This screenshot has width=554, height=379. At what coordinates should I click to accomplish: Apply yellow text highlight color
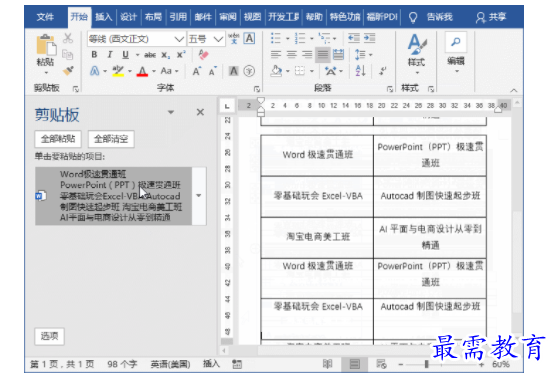pyautogui.click(x=118, y=71)
